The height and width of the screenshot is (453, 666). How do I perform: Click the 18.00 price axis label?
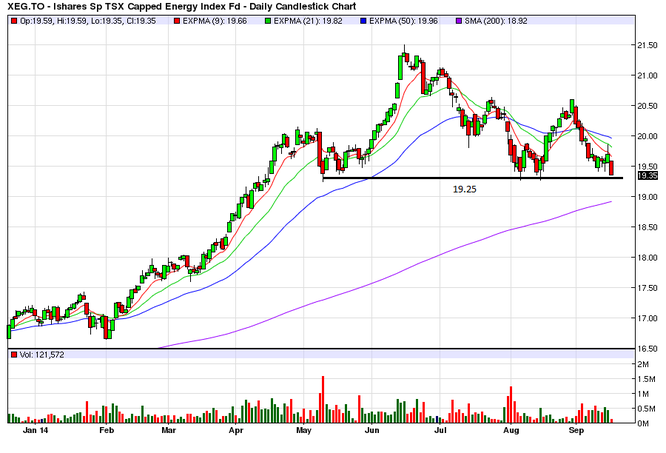[647, 258]
